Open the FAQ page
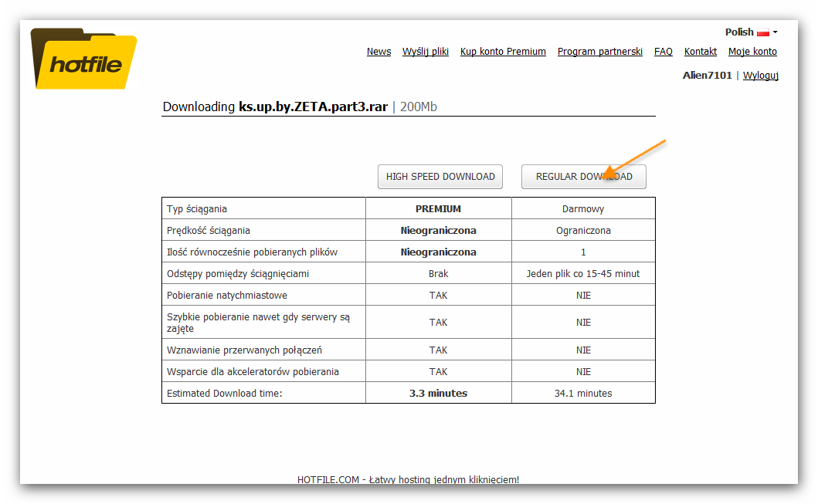This screenshot has height=504, width=818. 663,52
